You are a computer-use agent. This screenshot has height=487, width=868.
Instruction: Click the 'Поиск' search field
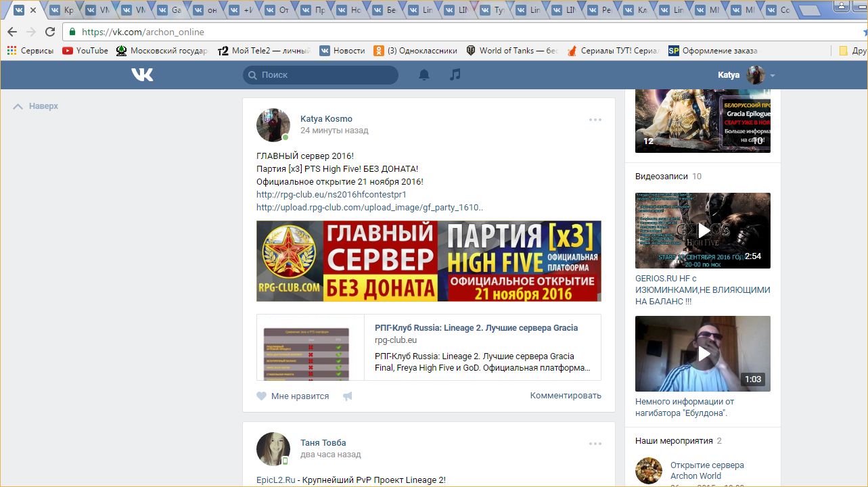coord(321,75)
